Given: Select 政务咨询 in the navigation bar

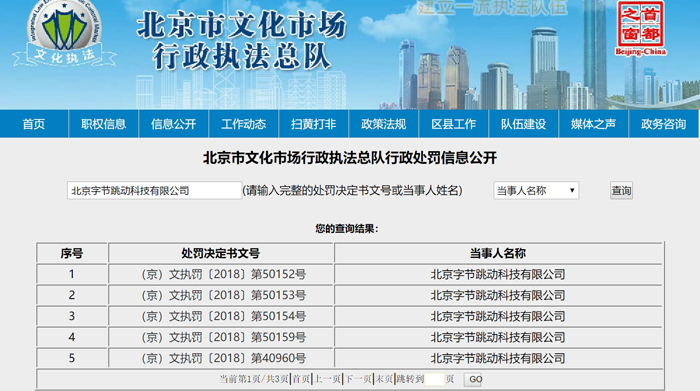Looking at the screenshot, I should 663,124.
